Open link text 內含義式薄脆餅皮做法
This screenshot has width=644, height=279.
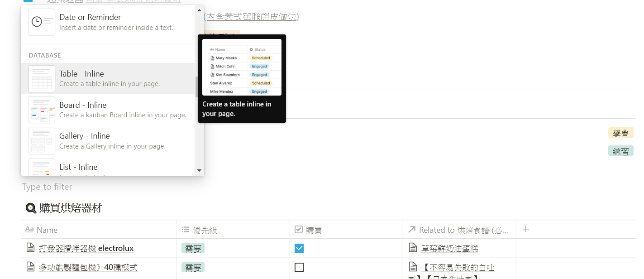click(x=252, y=17)
